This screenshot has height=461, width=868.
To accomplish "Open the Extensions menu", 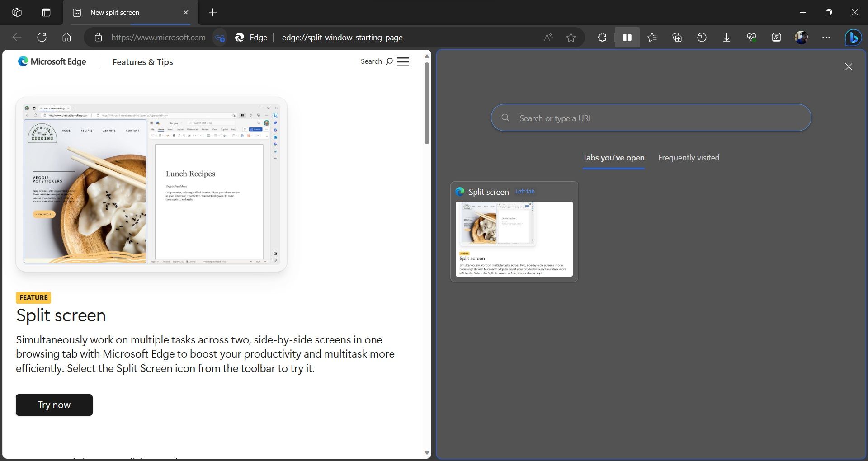I will click(x=602, y=38).
